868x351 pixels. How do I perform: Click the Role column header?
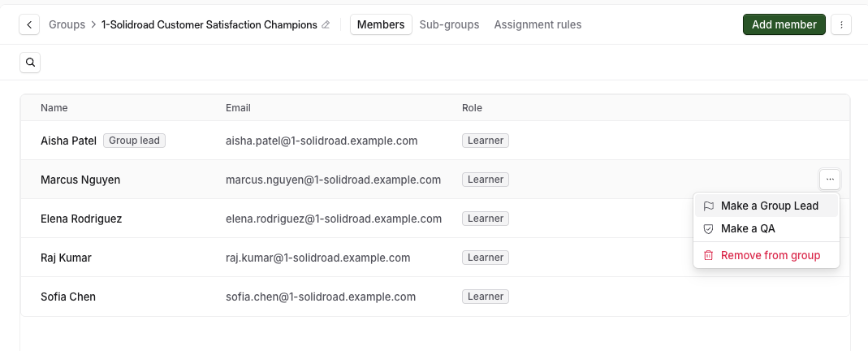[473, 108]
